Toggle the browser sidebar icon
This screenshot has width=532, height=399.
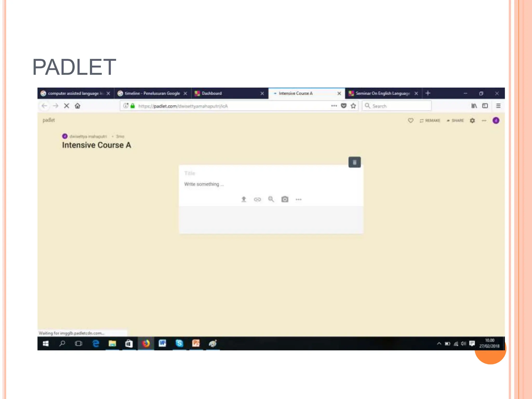pos(485,106)
